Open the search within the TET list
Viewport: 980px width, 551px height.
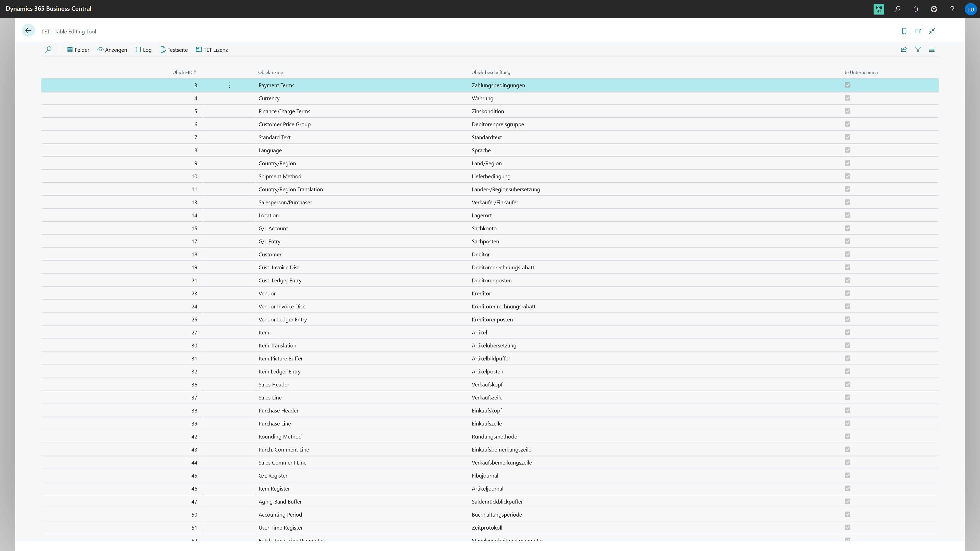coord(48,49)
